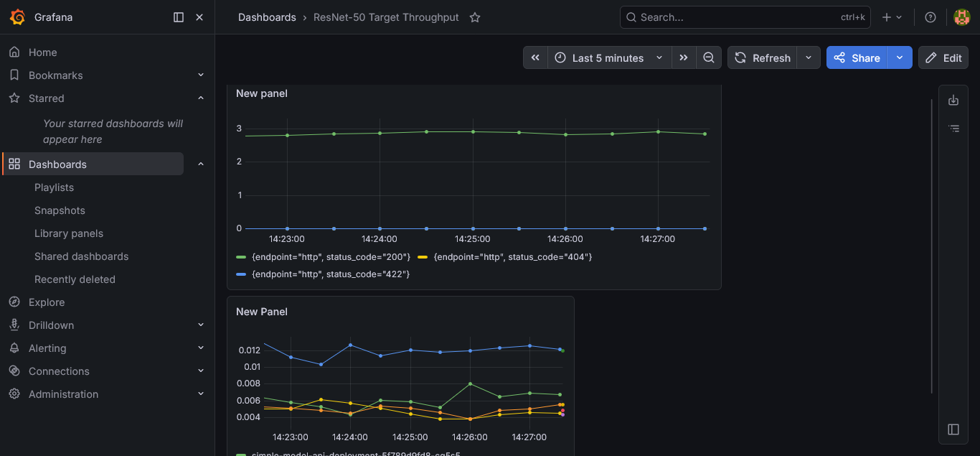Collapse the Dashboards section chevron
The image size is (980, 456).
[201, 164]
